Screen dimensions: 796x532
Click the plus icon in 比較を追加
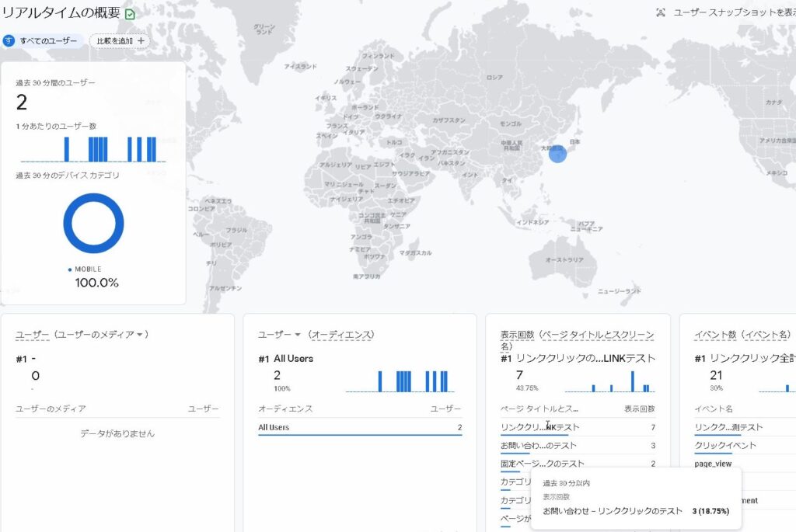141,40
